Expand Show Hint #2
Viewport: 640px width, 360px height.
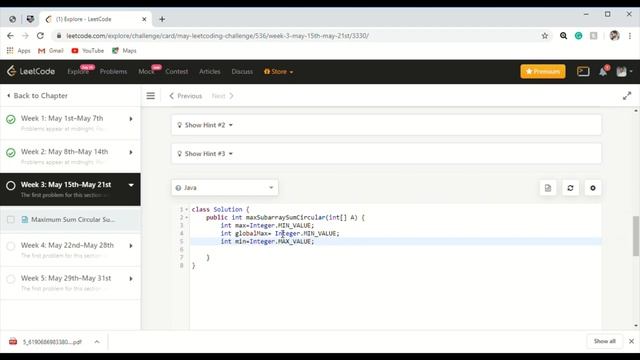386,125
